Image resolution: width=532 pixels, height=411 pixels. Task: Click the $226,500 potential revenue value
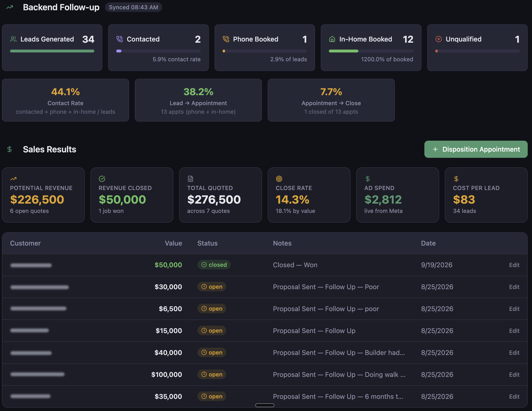click(x=37, y=200)
